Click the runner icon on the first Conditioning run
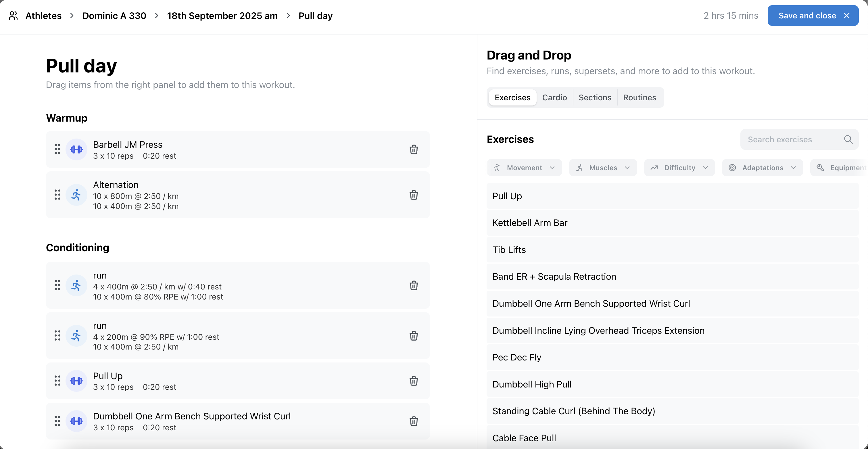The width and height of the screenshot is (868, 449). click(x=76, y=285)
